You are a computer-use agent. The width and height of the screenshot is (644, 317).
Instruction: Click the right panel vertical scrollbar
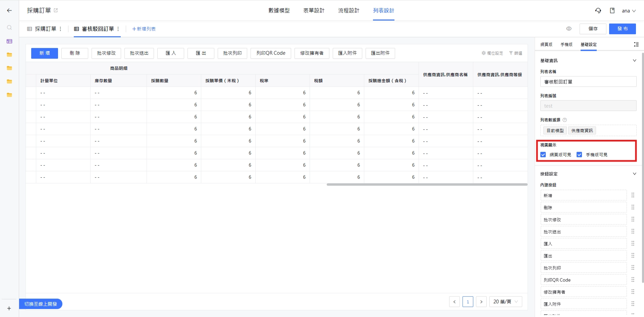pos(642,168)
